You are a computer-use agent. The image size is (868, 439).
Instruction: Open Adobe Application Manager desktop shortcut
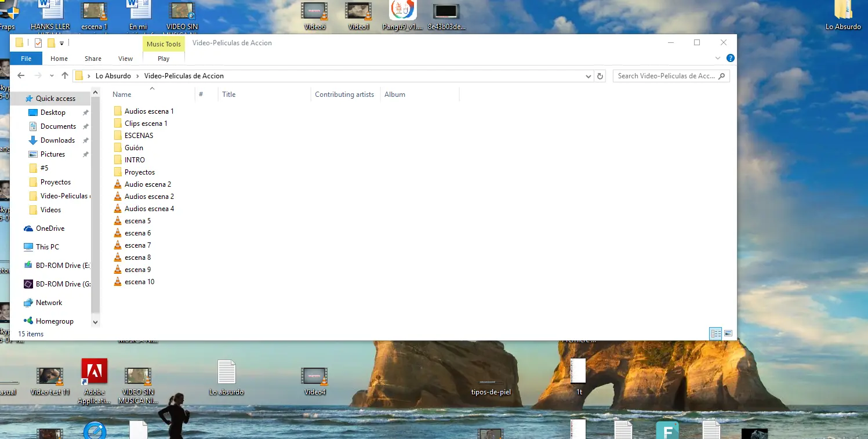(x=94, y=381)
